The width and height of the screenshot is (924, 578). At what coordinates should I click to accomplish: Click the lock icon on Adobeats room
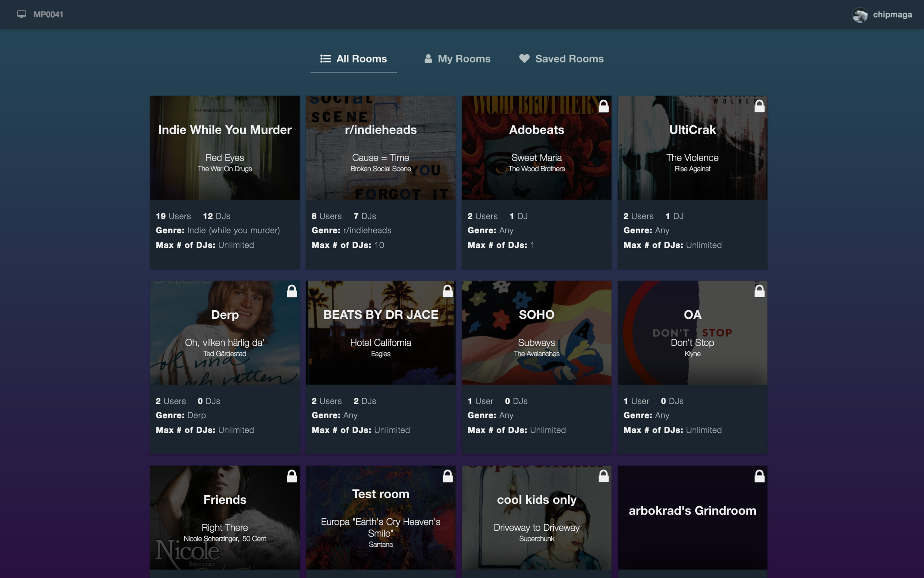click(604, 106)
